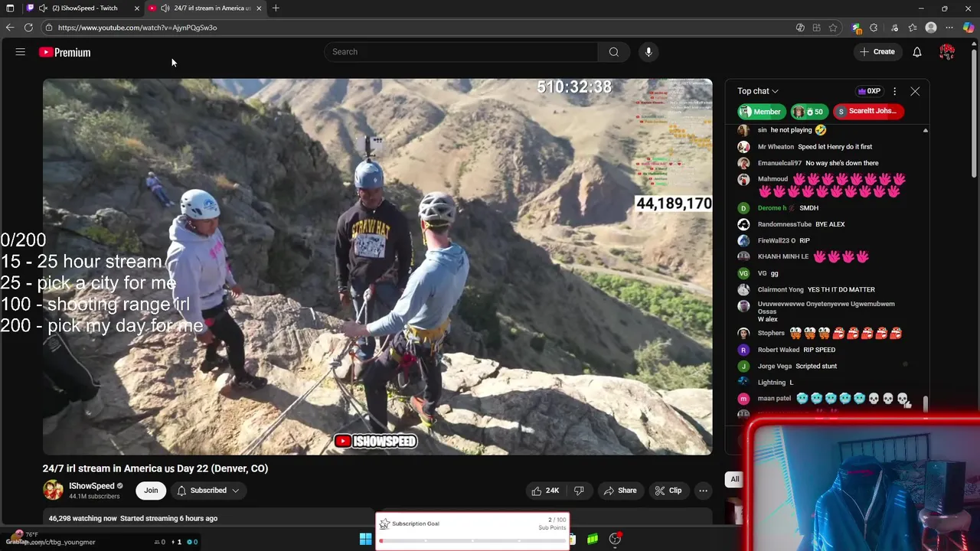Switch to the IShowSpeed Twitch tab
The height and width of the screenshot is (551, 980).
coord(84,8)
